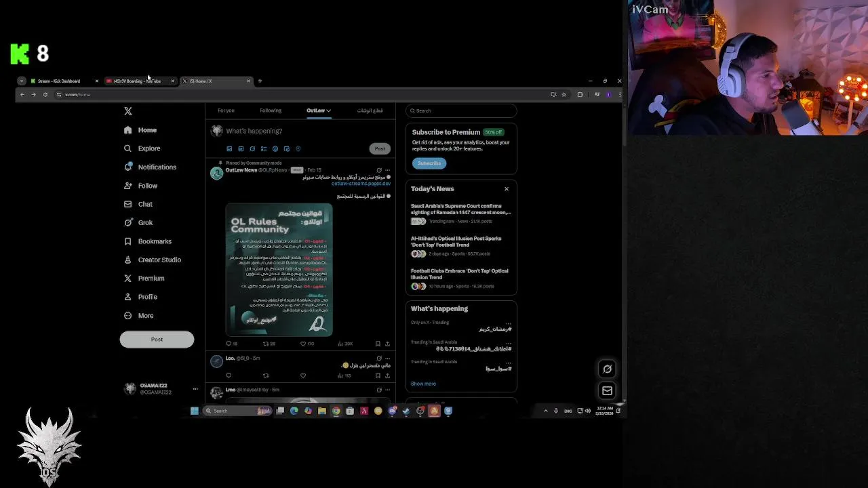Open Follow page in sidebar
The width and height of the screenshot is (868, 488).
click(x=140, y=186)
